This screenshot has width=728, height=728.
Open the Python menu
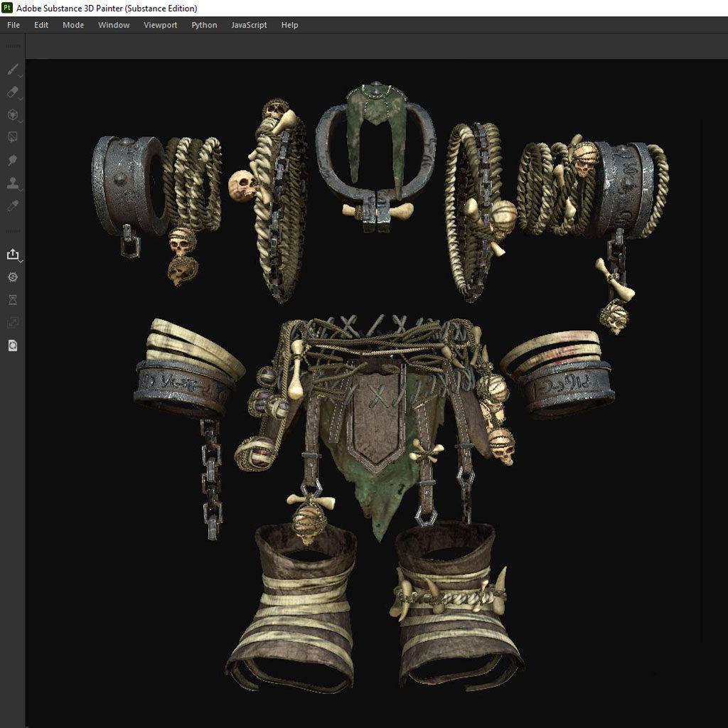(x=204, y=25)
